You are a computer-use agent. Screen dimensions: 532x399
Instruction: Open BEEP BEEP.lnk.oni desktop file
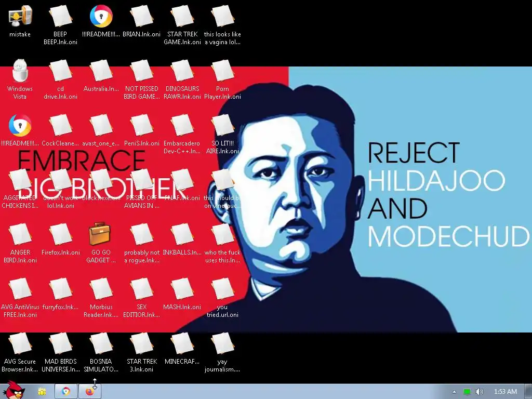(60, 16)
